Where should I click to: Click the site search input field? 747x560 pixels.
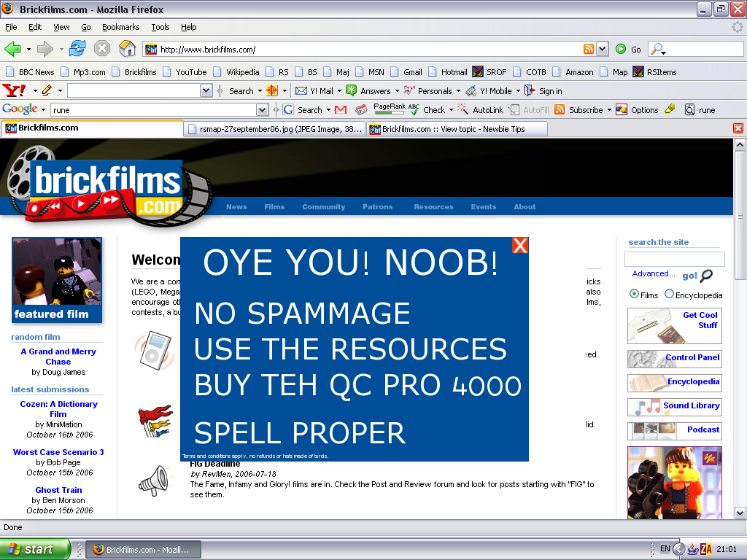[x=674, y=259]
